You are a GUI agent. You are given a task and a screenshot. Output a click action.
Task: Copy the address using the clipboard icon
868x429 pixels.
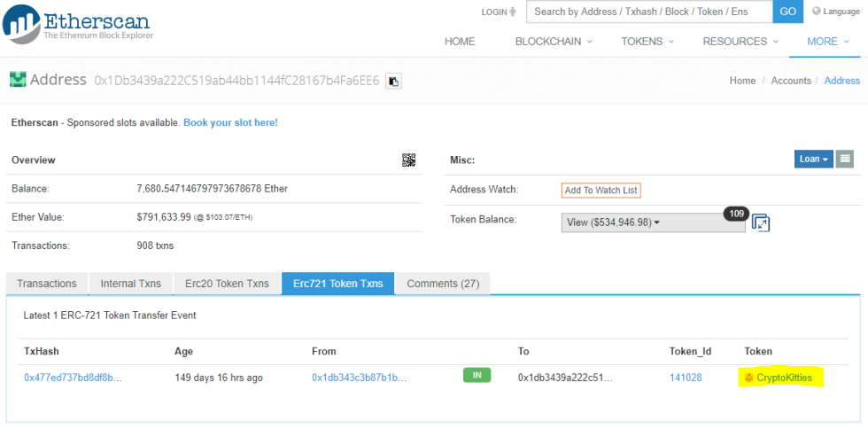click(x=394, y=81)
